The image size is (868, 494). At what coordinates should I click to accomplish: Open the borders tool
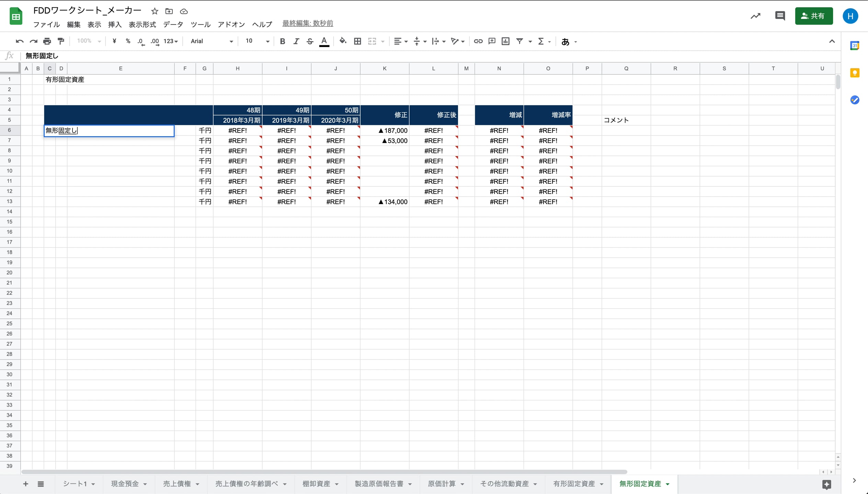[x=357, y=41]
